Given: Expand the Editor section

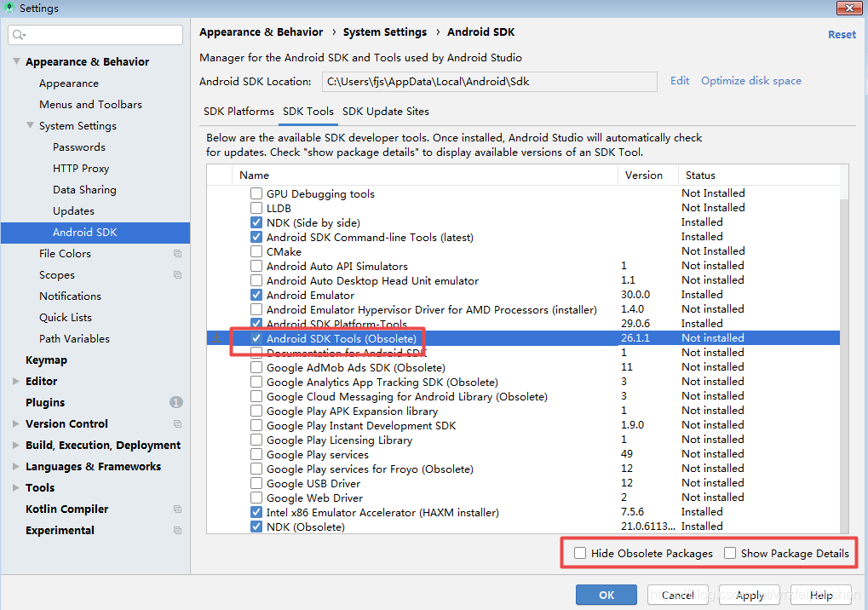Looking at the screenshot, I should coord(16,382).
